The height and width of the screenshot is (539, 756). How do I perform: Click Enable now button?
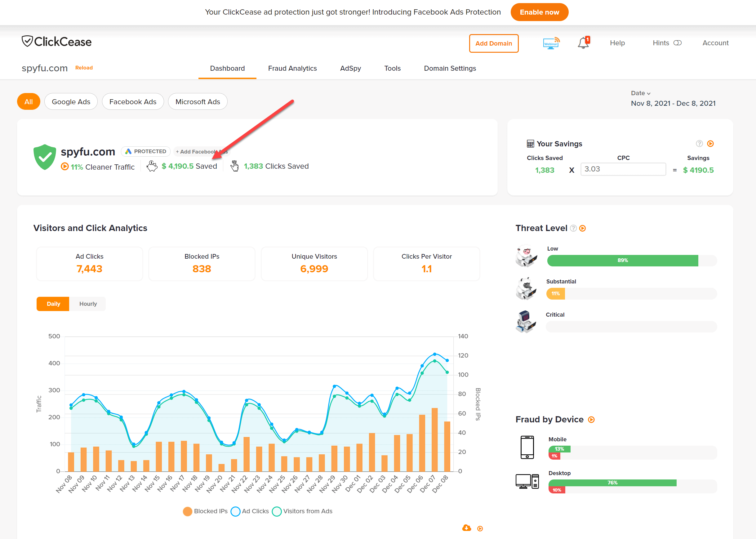coord(539,12)
